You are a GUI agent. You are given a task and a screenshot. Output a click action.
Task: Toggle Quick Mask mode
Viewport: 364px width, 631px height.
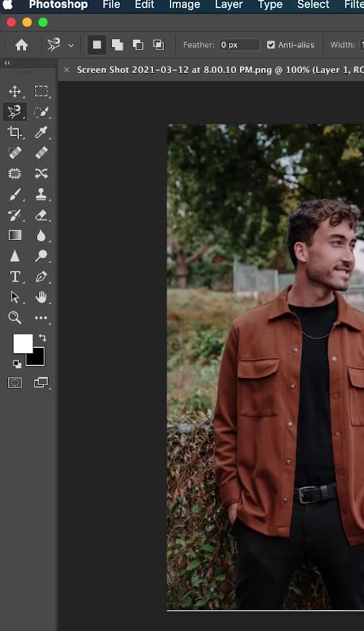15,382
